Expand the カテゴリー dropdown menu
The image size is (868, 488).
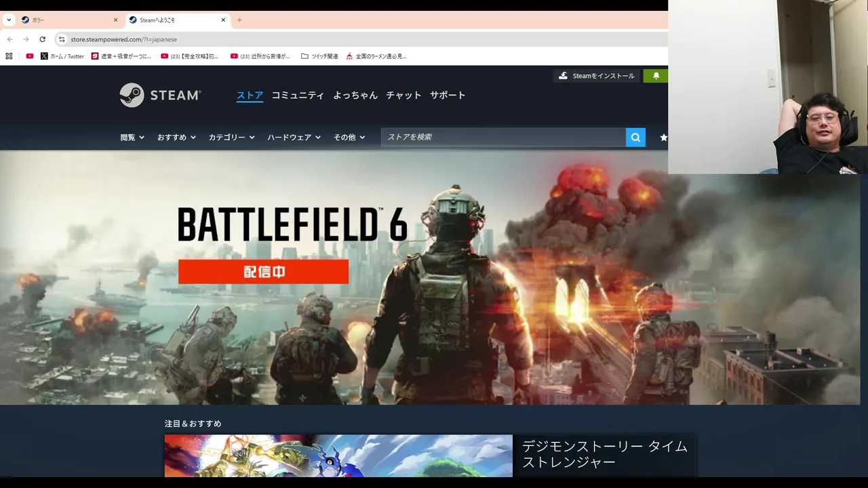point(231,137)
